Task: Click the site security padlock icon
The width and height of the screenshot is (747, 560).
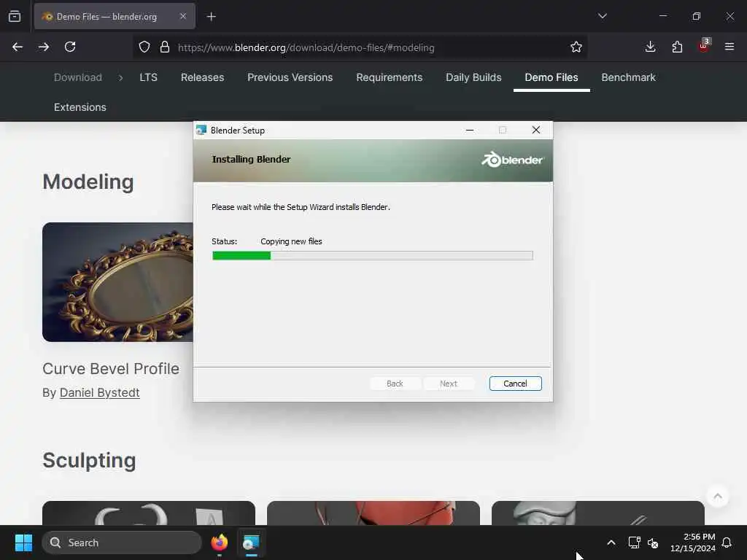Action: coord(165,47)
